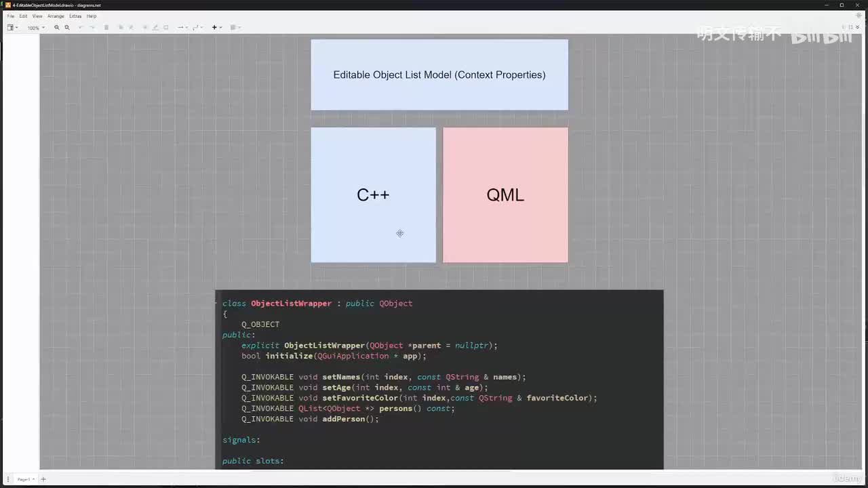Click the setNames method text
Screen dimensions: 868x488
coord(341,377)
